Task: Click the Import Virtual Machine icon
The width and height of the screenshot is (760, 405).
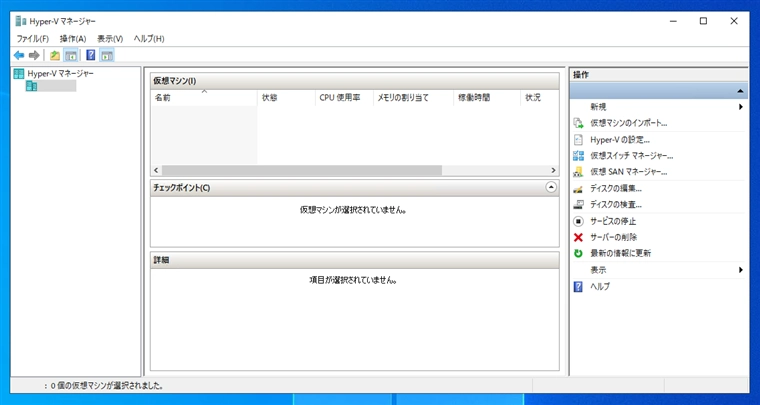Action: tap(578, 123)
